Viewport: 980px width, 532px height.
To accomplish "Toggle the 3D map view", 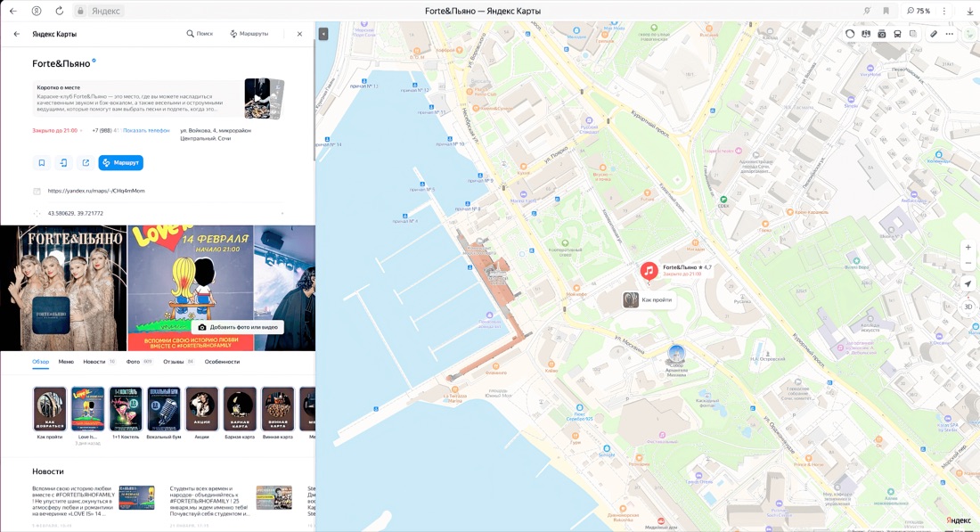I will pyautogui.click(x=968, y=307).
